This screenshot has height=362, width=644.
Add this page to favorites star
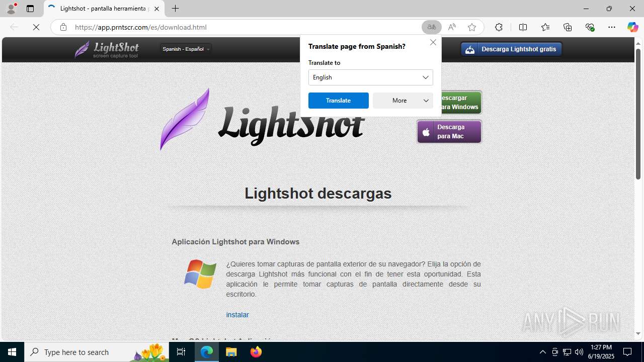[472, 27]
